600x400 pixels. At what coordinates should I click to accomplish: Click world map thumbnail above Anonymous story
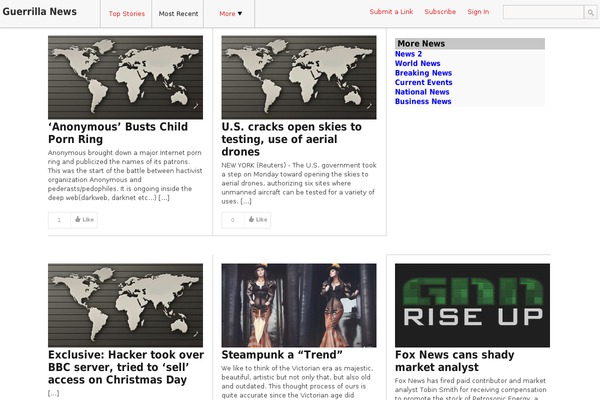coord(126,77)
